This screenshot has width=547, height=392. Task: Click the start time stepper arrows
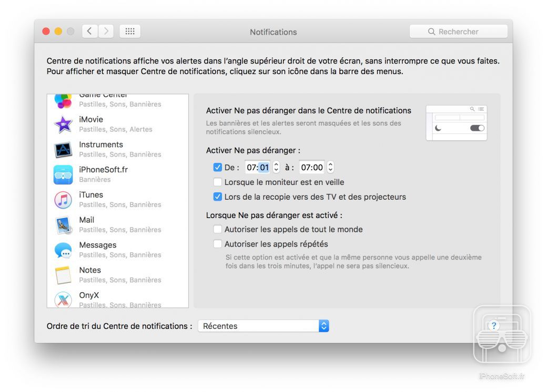[276, 167]
